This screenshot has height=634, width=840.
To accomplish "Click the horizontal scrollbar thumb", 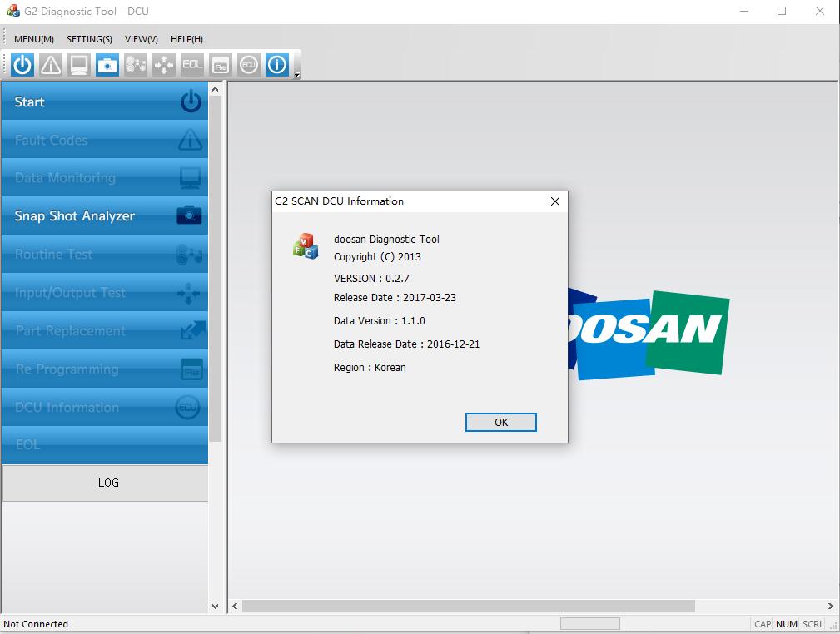I will [469, 607].
